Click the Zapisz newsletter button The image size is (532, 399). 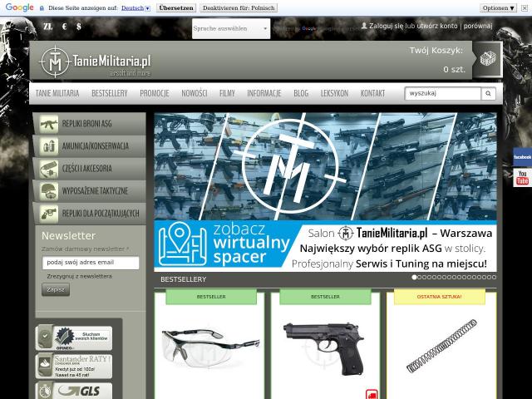[56, 290]
